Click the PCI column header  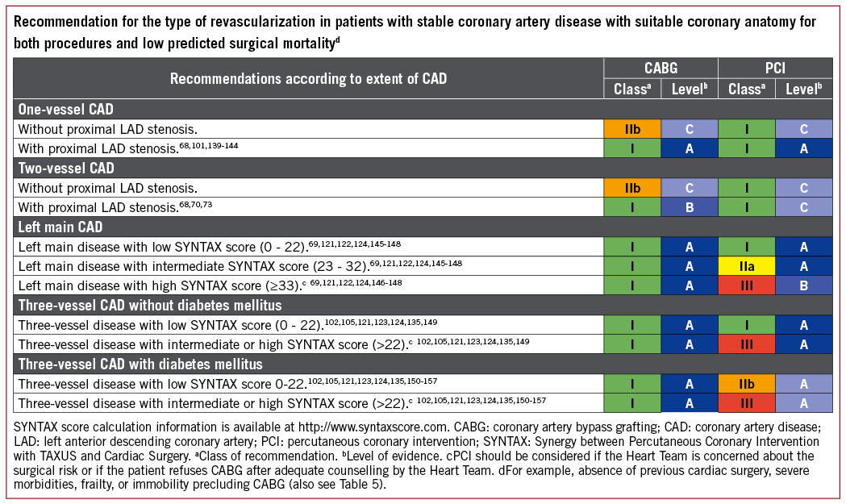point(774,69)
